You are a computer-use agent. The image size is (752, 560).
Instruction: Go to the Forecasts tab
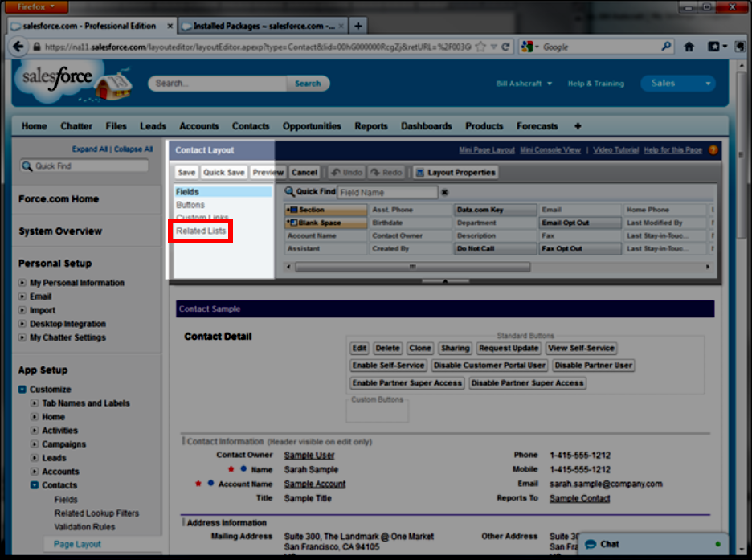click(x=537, y=126)
